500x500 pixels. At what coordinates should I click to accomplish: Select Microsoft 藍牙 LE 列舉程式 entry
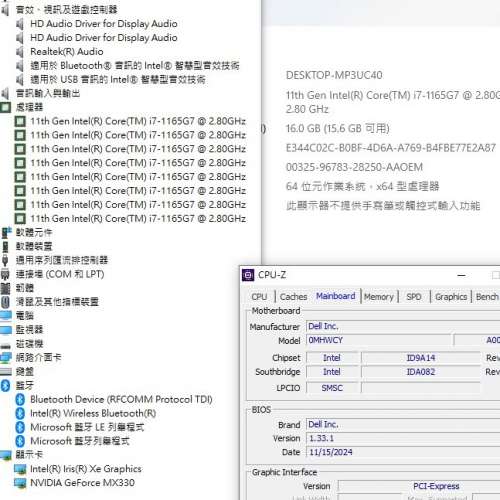point(87,427)
